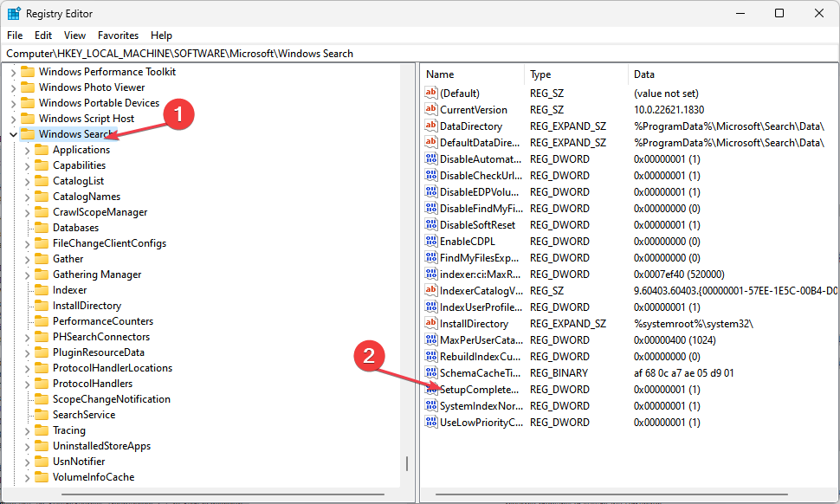Image resolution: width=840 pixels, height=504 pixels.
Task: Click the UseLowPriorityC... DWORD icon
Action: pos(430,422)
